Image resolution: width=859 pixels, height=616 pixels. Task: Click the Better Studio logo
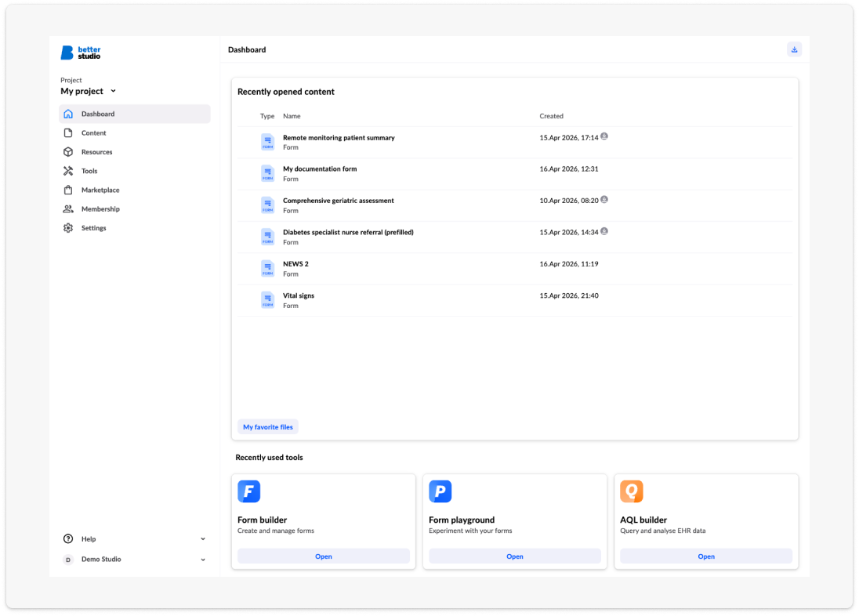pos(81,53)
